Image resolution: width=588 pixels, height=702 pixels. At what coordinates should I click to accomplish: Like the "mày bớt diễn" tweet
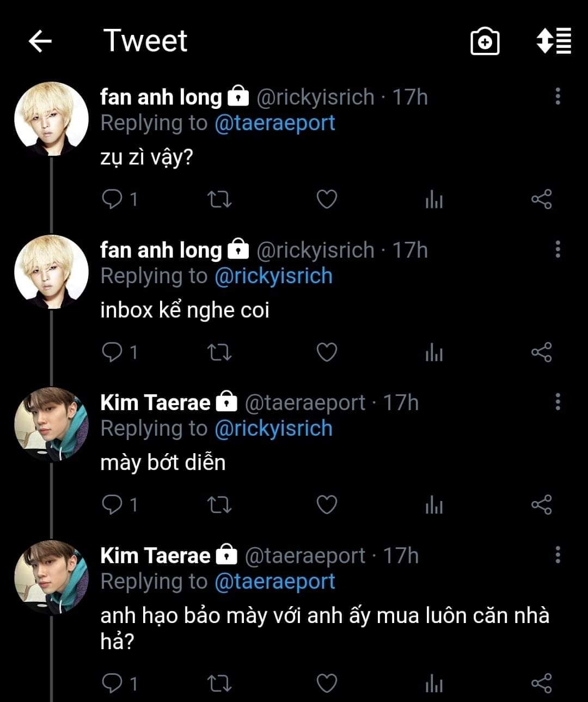click(x=327, y=505)
